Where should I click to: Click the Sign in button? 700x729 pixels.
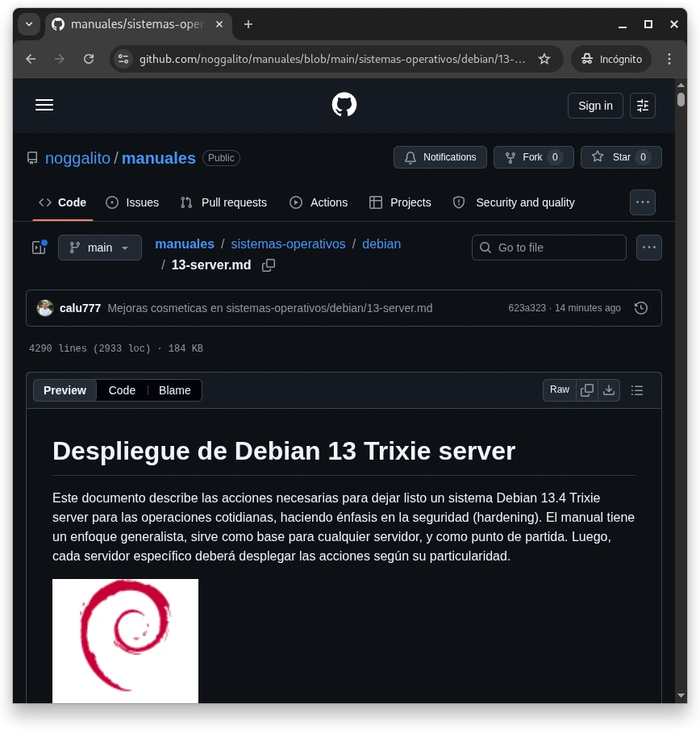coord(595,106)
